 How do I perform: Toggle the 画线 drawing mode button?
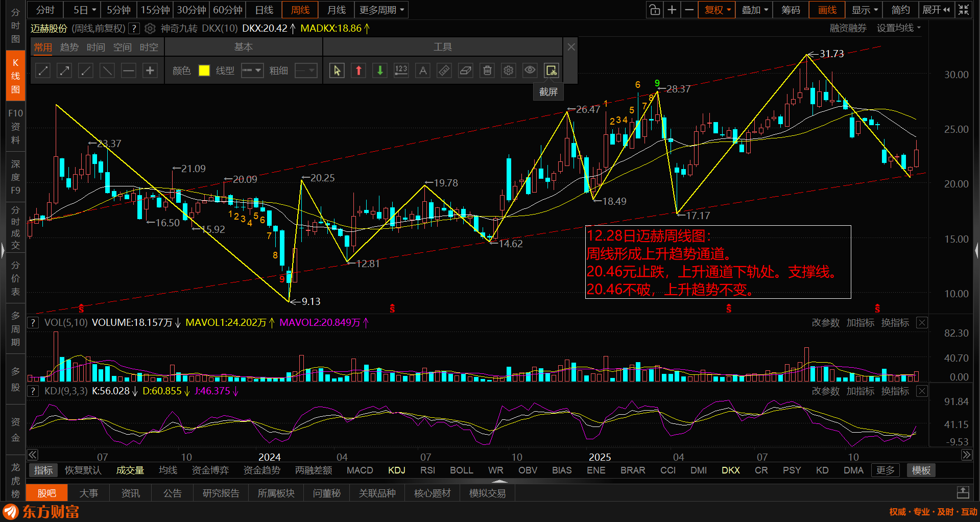[x=827, y=10]
